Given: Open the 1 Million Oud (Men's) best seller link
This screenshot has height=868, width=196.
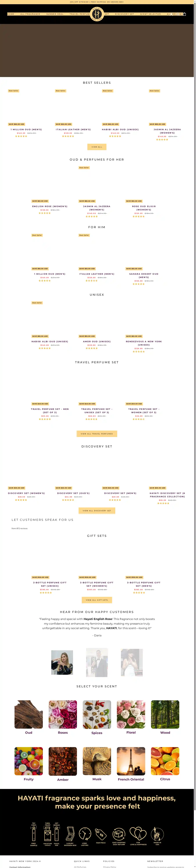Looking at the screenshot, I should coord(26,129).
